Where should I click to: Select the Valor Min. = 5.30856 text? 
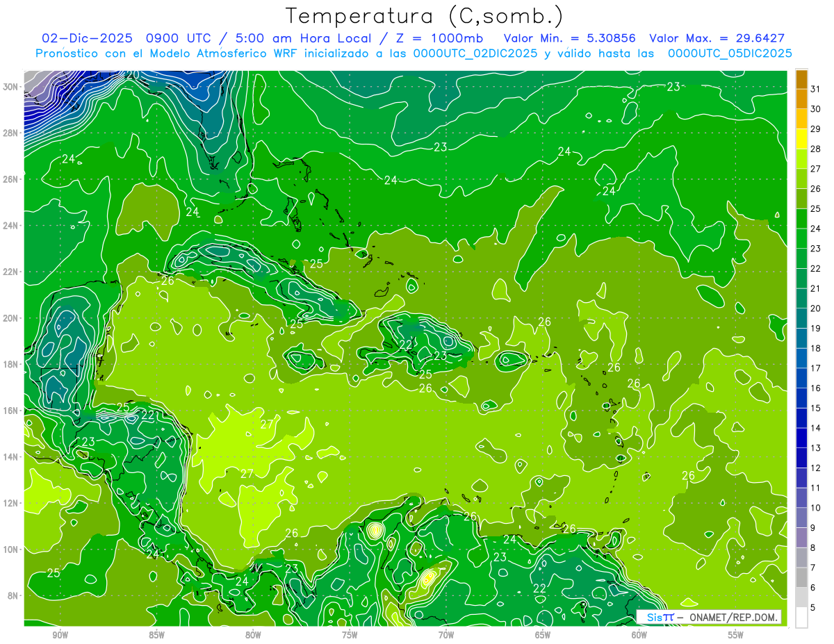pyautogui.click(x=569, y=38)
